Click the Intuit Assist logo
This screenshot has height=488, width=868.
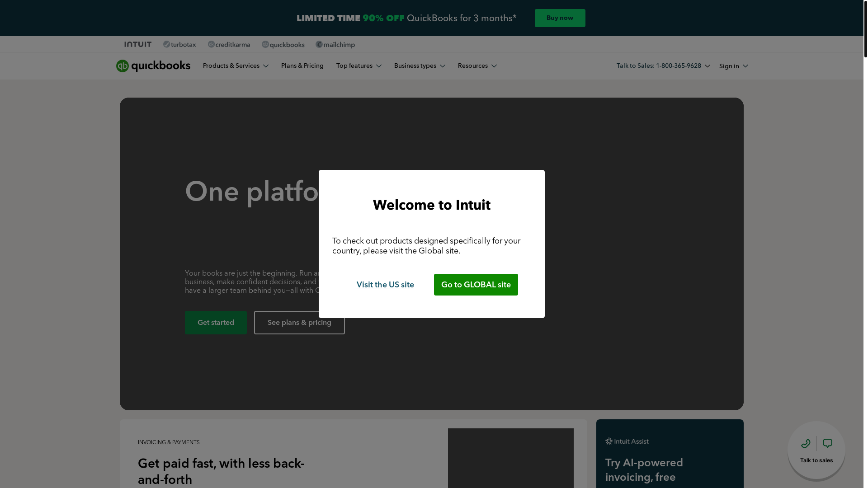coord(627,441)
